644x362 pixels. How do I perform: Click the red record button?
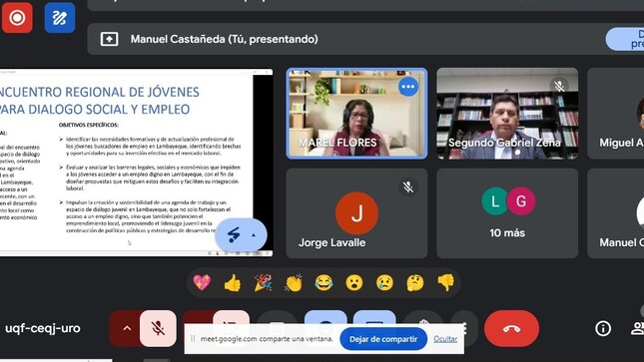click(x=17, y=18)
